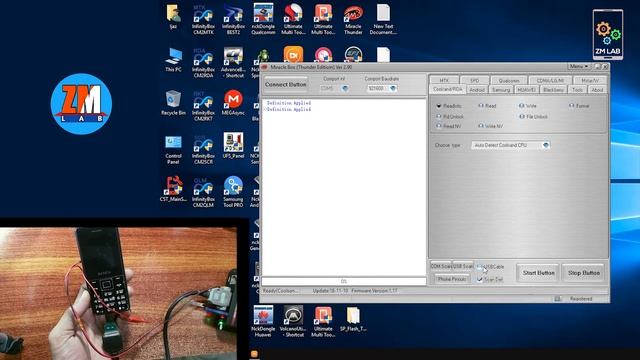Image resolution: width=640 pixels, height=360 pixels.
Task: Toggle the USBCable checkbox
Action: coord(479,267)
